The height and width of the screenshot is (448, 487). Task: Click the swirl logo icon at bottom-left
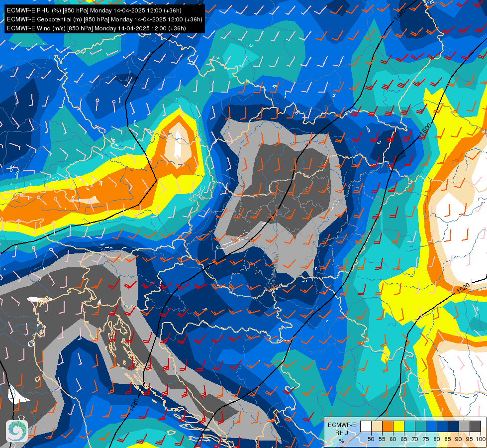17,431
